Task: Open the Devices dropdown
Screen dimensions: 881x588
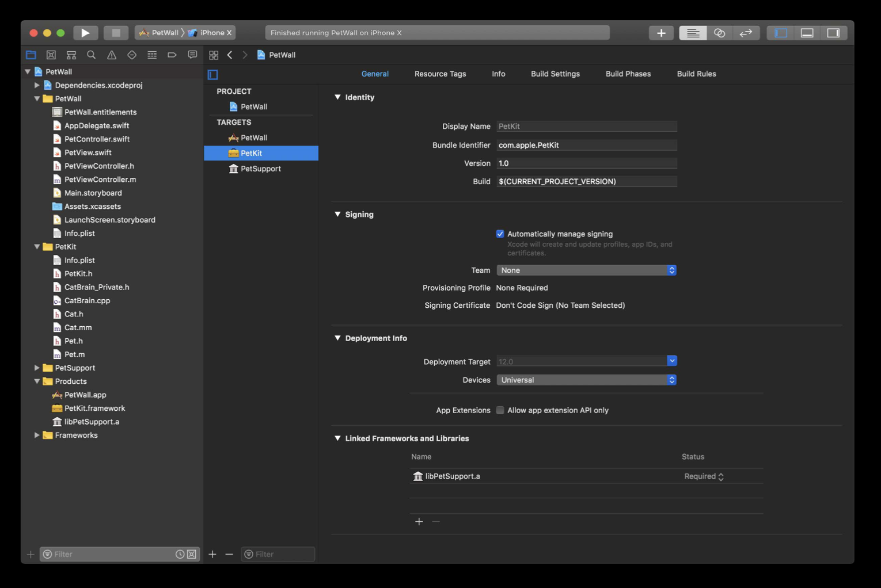Action: 586,380
